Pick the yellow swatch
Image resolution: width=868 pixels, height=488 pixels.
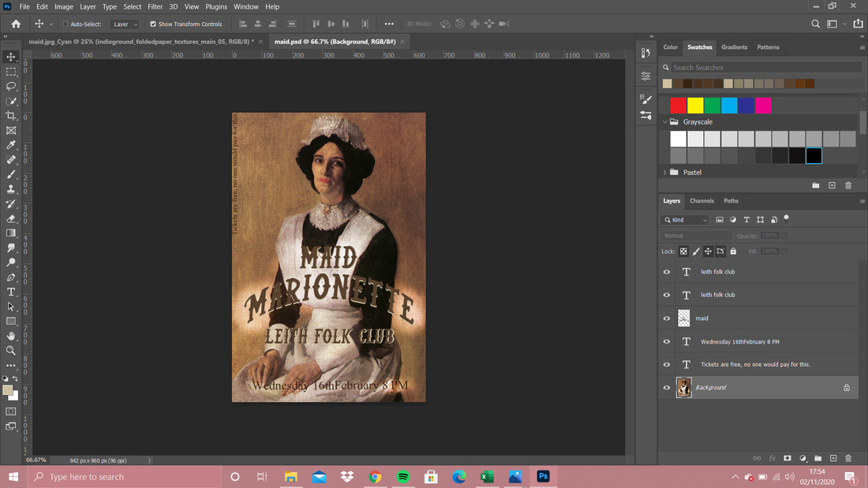[x=695, y=105]
